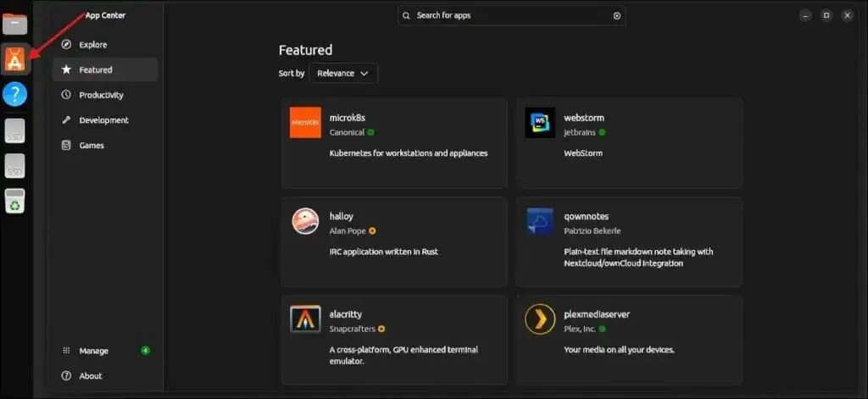Open the Manage page

pyautogui.click(x=104, y=351)
